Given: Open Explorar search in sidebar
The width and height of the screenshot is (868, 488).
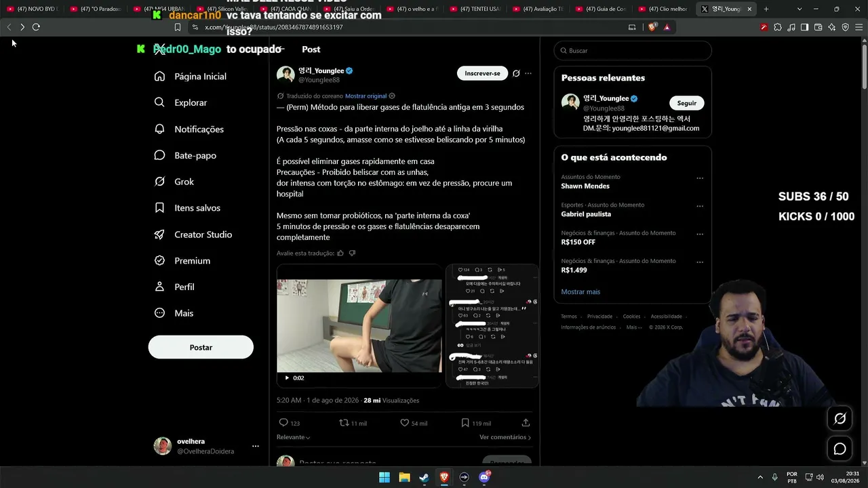Looking at the screenshot, I should [x=159, y=102].
